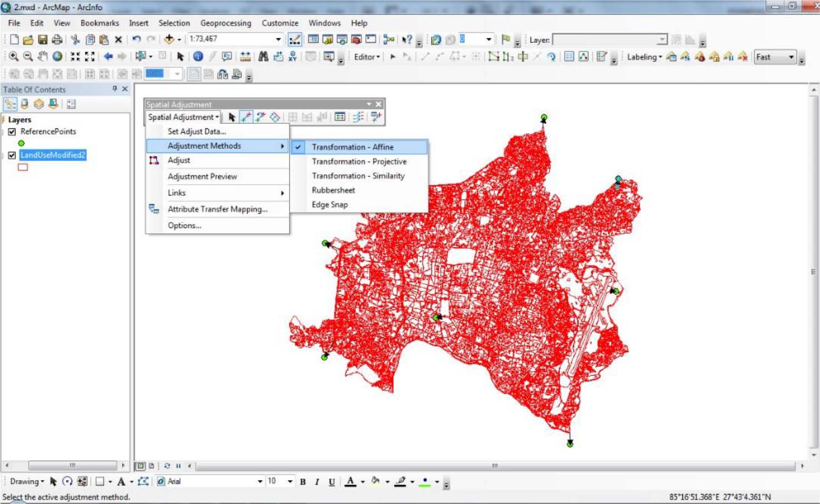Image resolution: width=820 pixels, height=504 pixels.
Task: Uncheck the ReferencePoints layer checkbox
Action: click(x=12, y=132)
